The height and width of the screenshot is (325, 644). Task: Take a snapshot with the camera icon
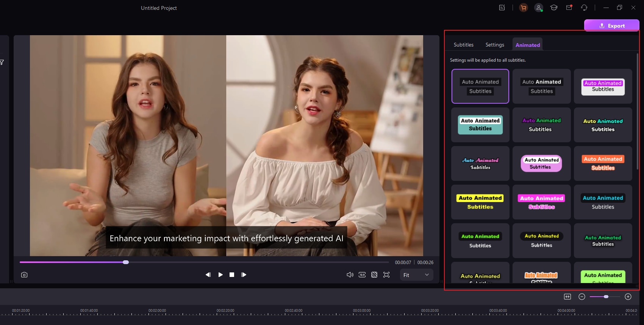pos(24,275)
